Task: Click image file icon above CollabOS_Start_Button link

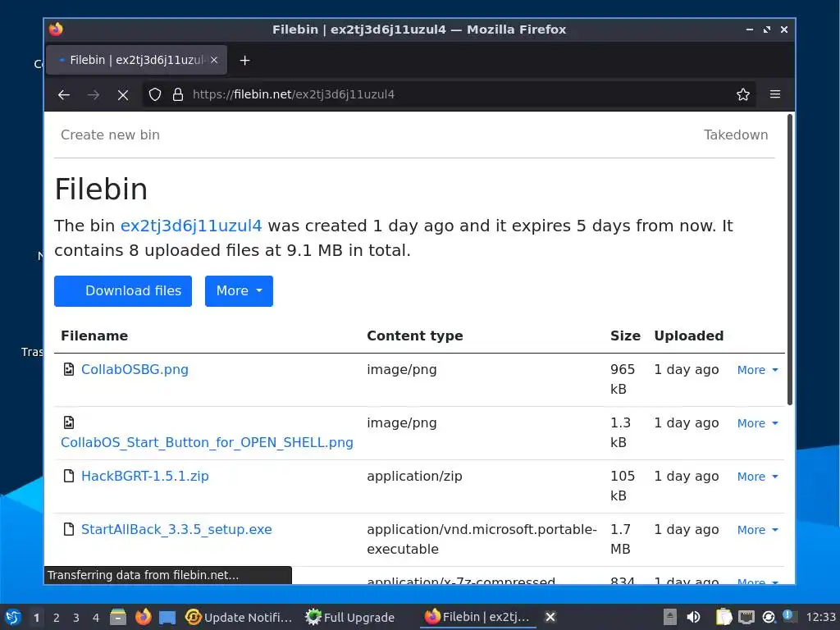Action: coord(69,422)
